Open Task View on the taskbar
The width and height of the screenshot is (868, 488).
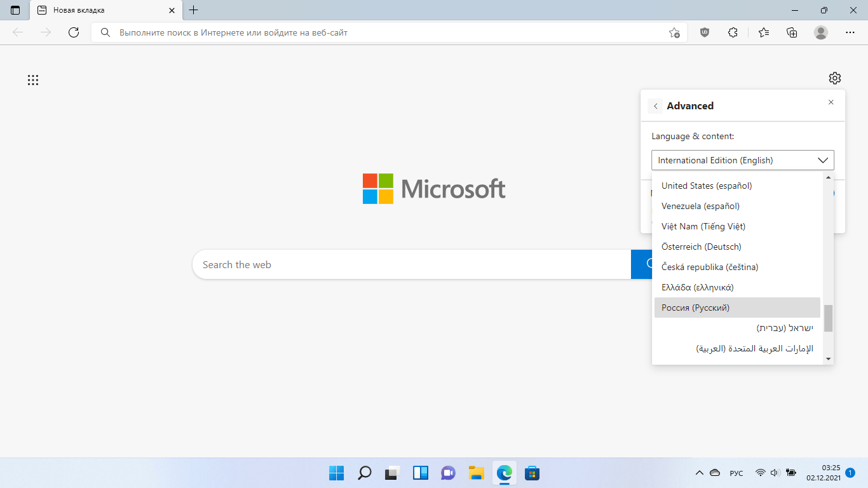tap(392, 473)
